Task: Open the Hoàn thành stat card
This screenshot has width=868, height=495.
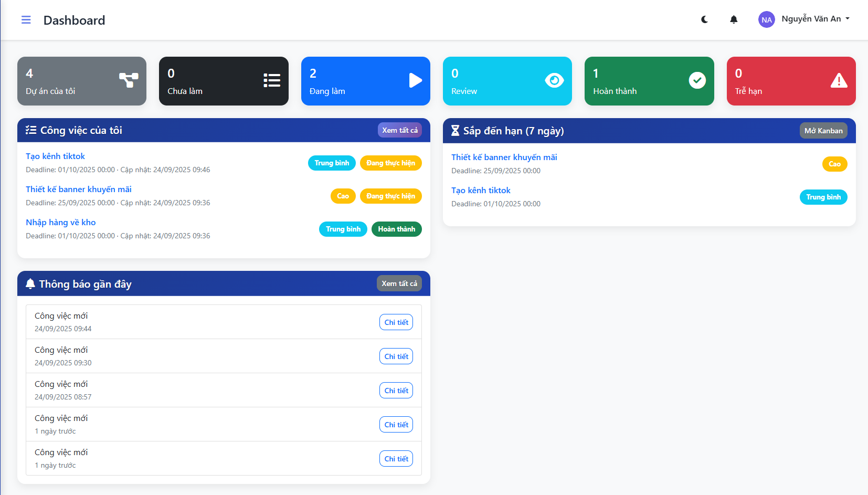Action: coord(649,81)
